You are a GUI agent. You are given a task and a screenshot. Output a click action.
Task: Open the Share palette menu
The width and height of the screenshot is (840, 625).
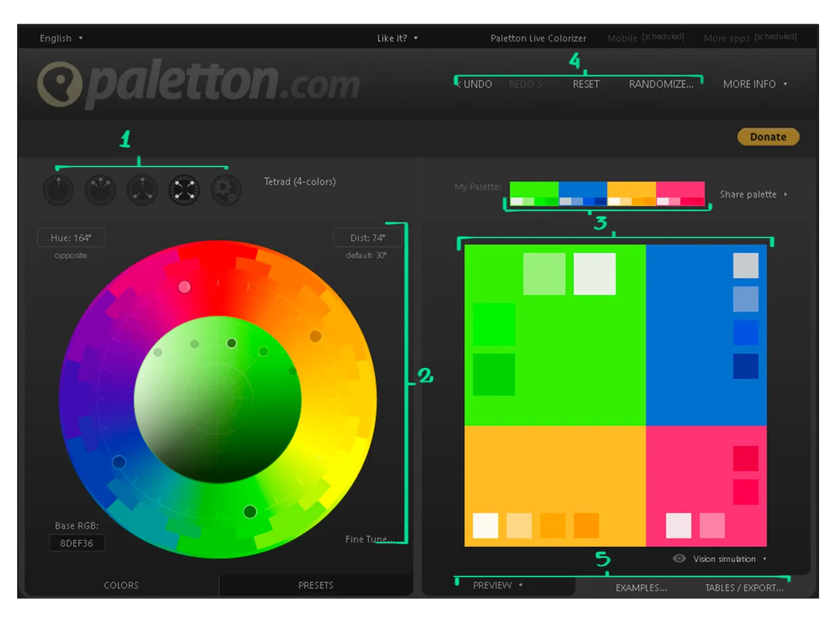tap(753, 194)
